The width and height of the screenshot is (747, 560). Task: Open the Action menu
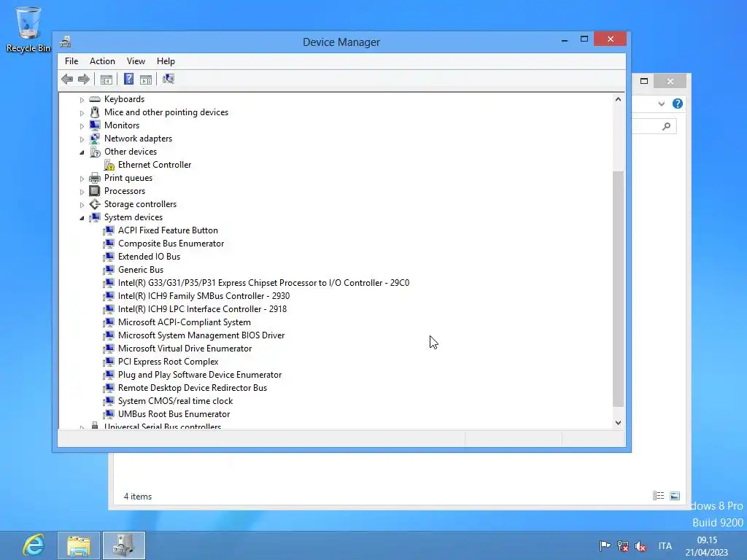pos(102,61)
